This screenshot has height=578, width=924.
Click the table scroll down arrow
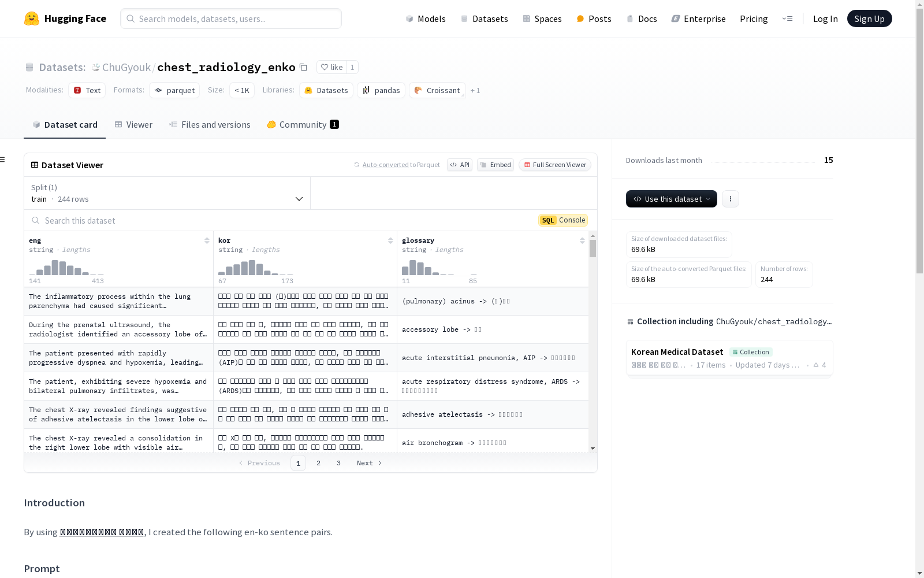pos(593,449)
